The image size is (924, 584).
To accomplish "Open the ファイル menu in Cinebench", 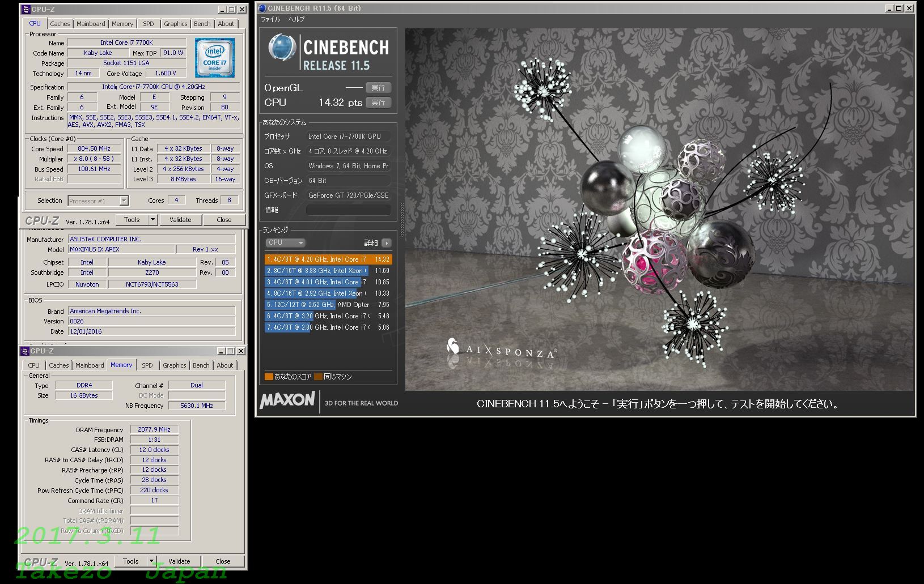I will click(x=270, y=19).
